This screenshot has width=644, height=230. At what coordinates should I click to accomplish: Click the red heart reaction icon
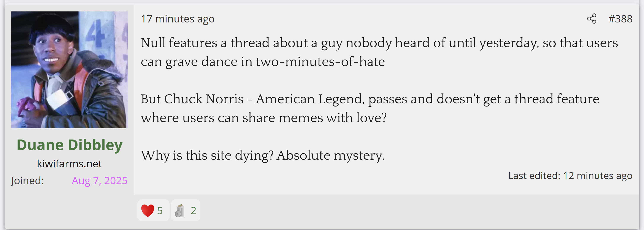click(148, 211)
